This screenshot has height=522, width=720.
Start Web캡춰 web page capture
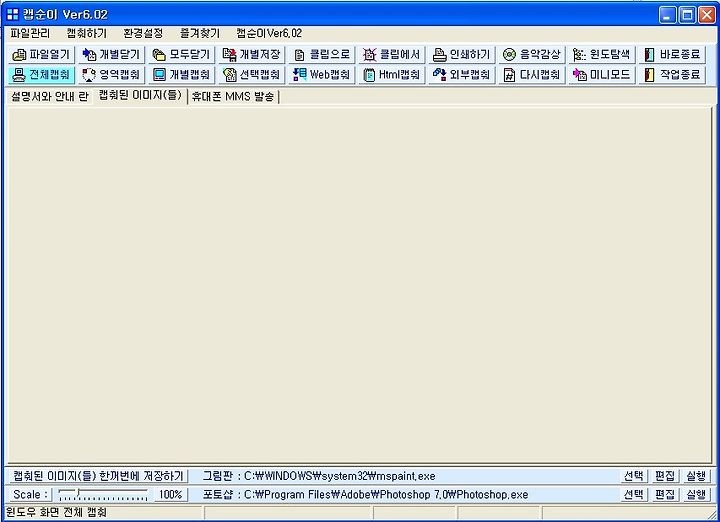(321, 74)
